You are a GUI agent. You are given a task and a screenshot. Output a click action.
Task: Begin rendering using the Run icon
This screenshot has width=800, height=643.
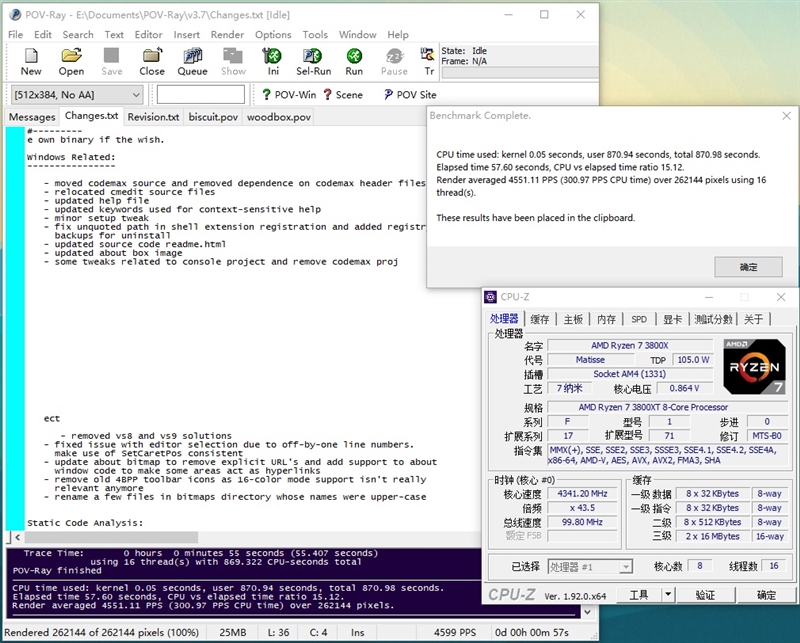click(353, 63)
